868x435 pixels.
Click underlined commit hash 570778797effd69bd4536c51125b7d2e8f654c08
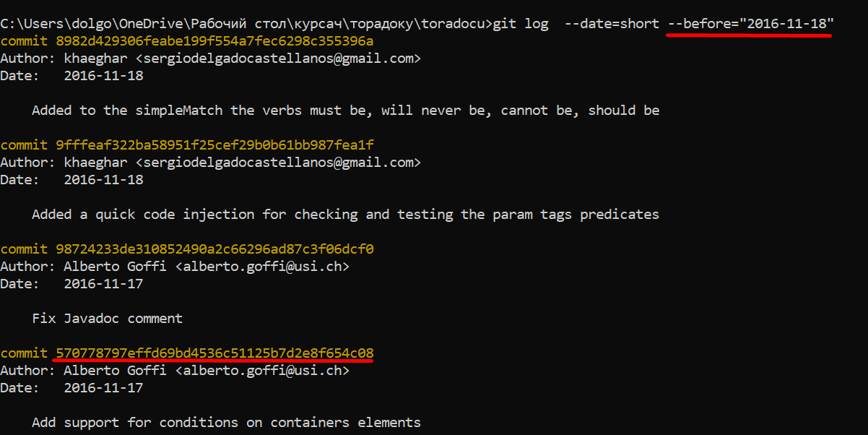214,353
